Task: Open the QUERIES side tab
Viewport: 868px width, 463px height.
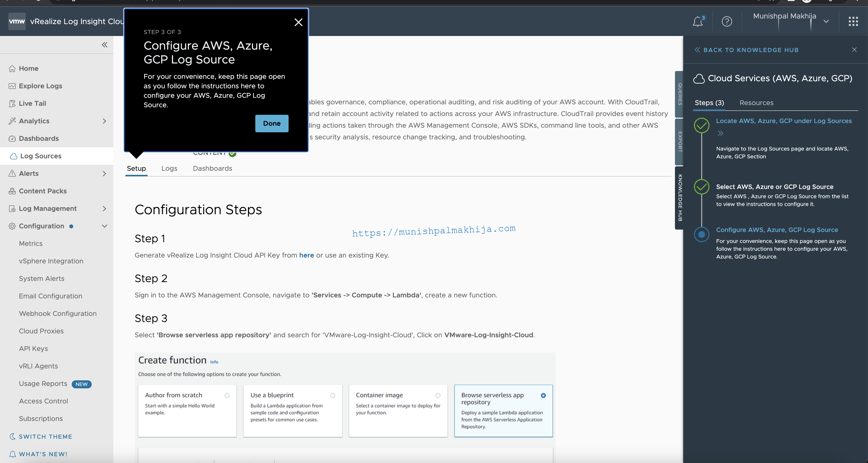Action: (680, 94)
